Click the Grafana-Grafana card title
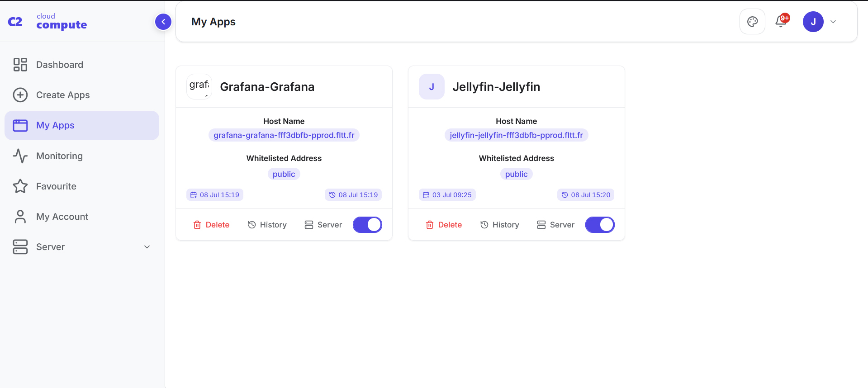This screenshot has height=388, width=868. click(267, 87)
